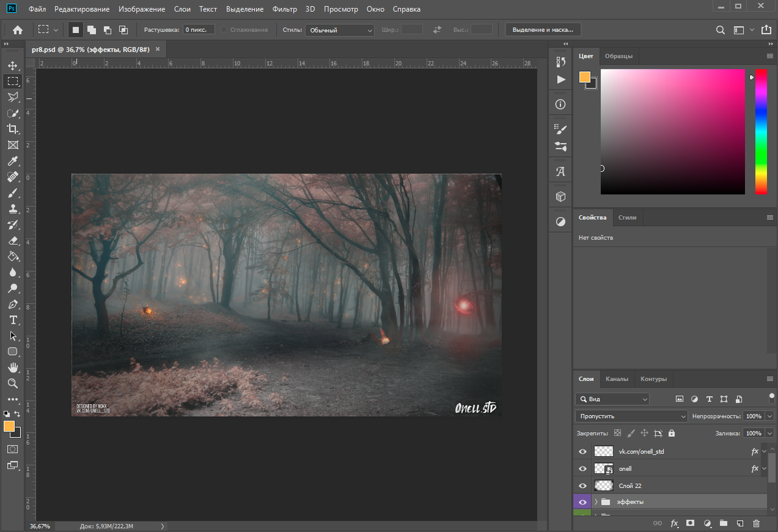
Task: Click the create new layer icon
Action: tap(740, 523)
